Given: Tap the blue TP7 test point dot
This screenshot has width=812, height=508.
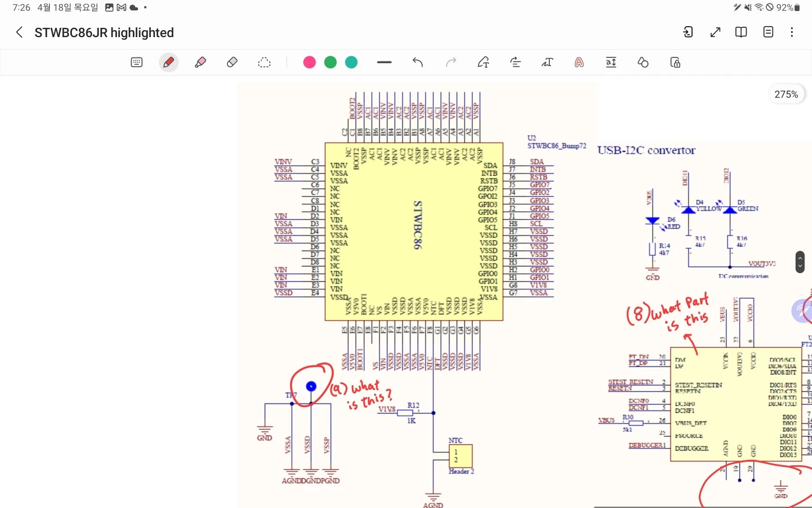Looking at the screenshot, I should pyautogui.click(x=311, y=386).
